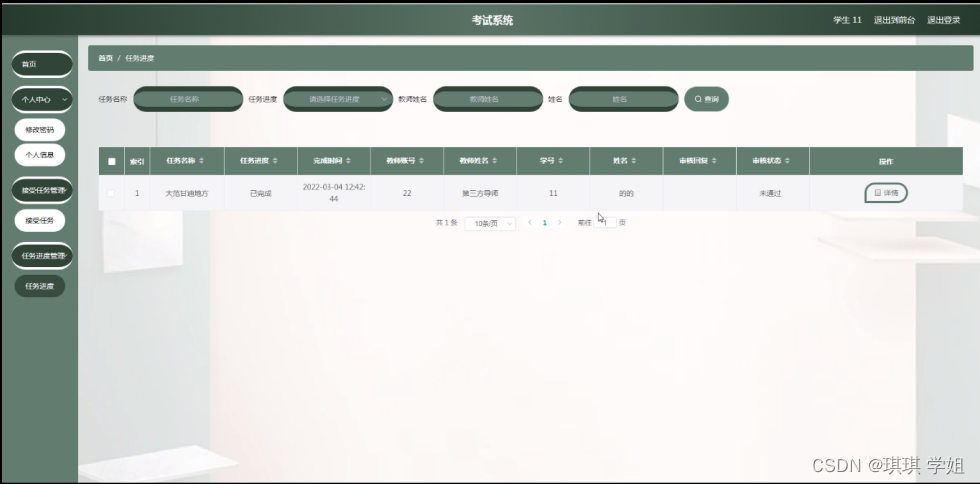Viewport: 980px width, 484px height.
Task: Click 首页 breadcrumb link
Action: click(x=106, y=58)
